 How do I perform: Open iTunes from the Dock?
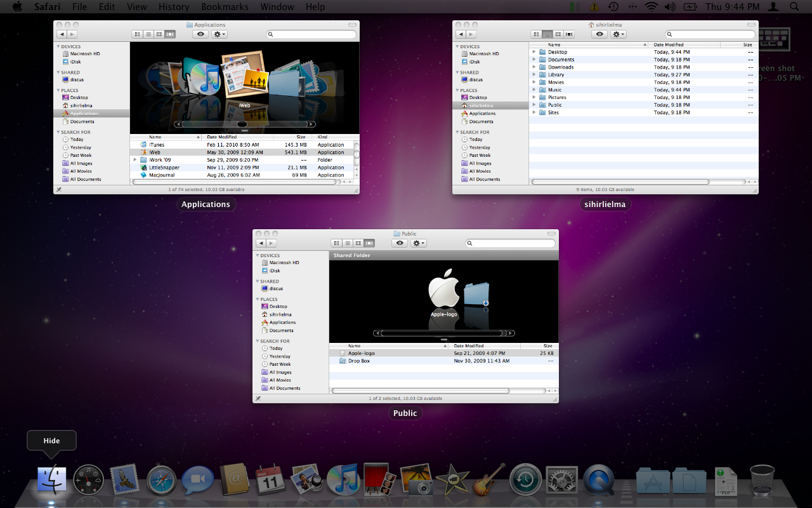click(x=343, y=479)
